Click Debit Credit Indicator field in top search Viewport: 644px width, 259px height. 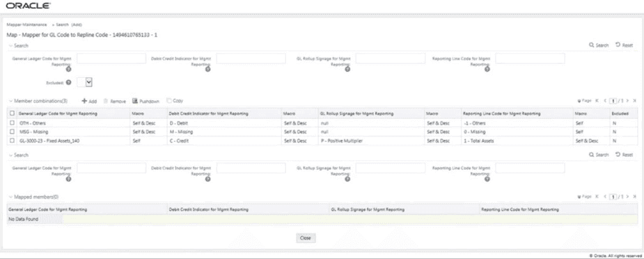click(251, 58)
